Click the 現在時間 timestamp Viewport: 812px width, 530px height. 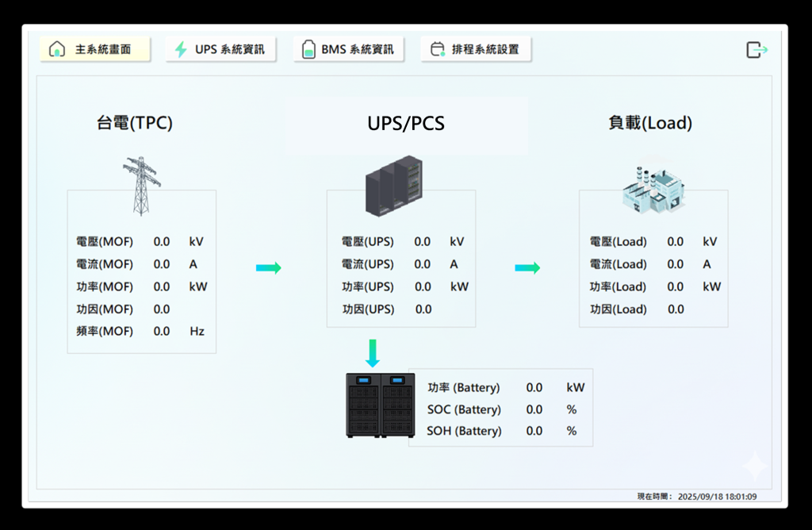(697, 496)
